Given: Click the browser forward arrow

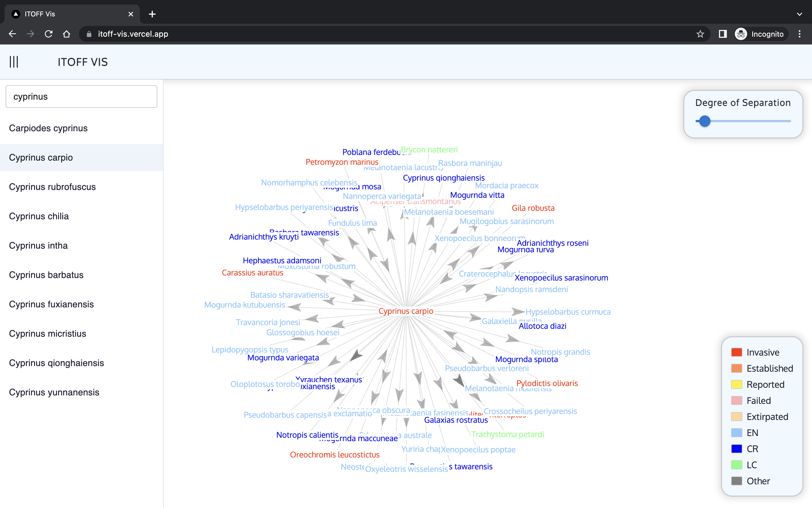Looking at the screenshot, I should pos(30,34).
